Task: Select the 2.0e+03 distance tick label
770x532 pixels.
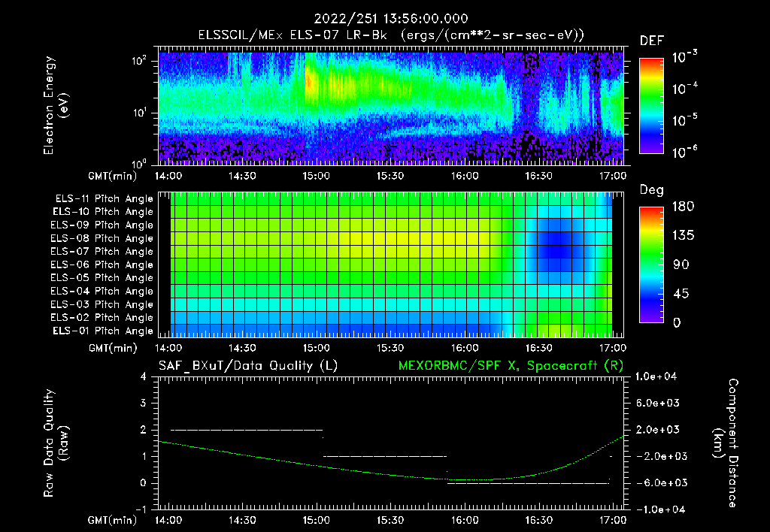Action: point(658,429)
